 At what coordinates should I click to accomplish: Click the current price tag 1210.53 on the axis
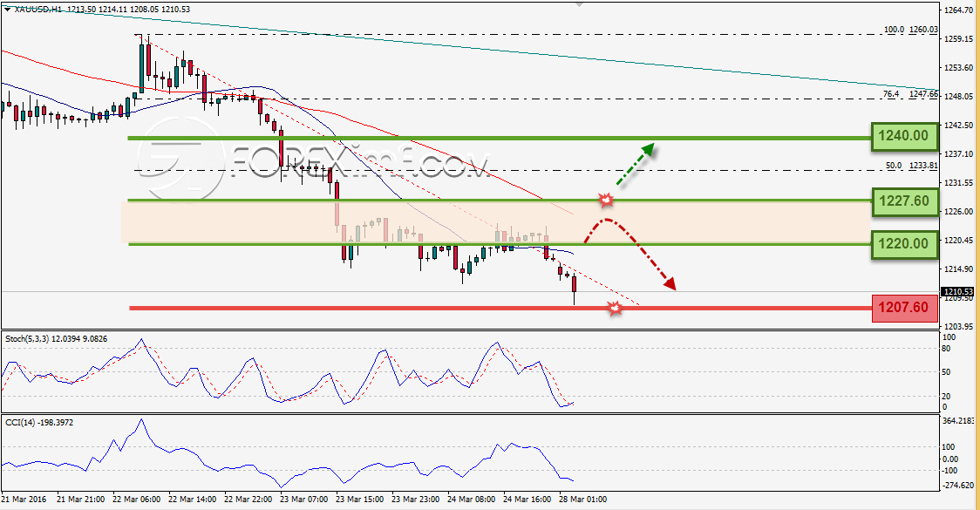tap(957, 291)
